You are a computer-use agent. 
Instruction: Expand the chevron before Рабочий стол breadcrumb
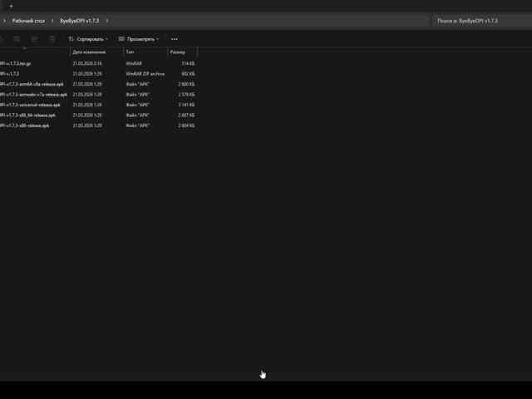(4, 21)
